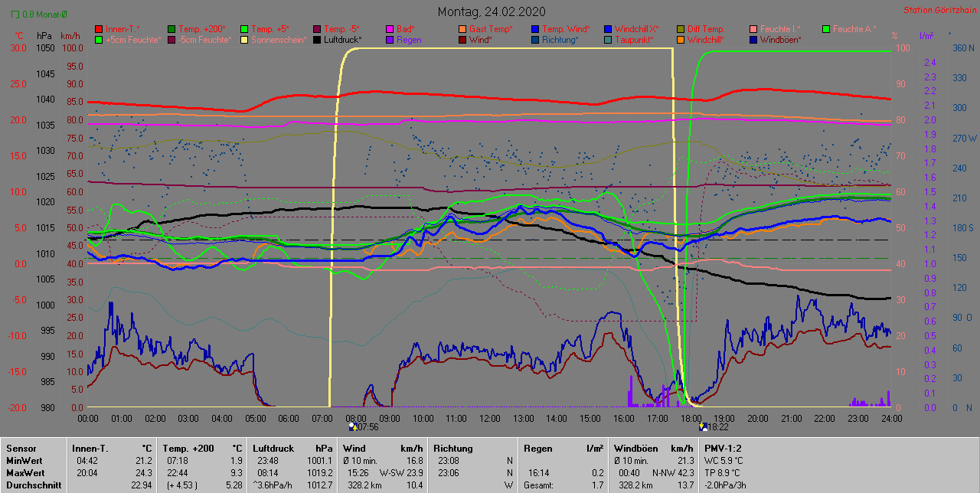
Task: Click the Innen-T. table column header
Action: [x=90, y=449]
